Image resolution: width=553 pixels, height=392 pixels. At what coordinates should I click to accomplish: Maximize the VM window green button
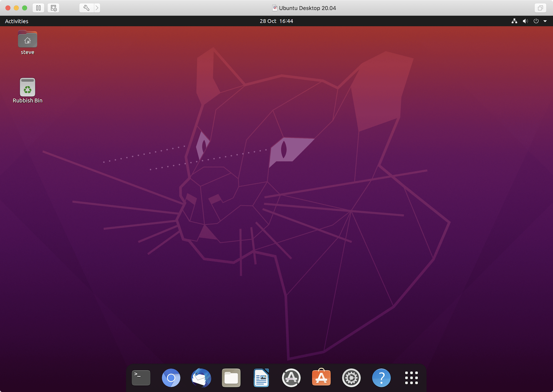tap(25, 8)
